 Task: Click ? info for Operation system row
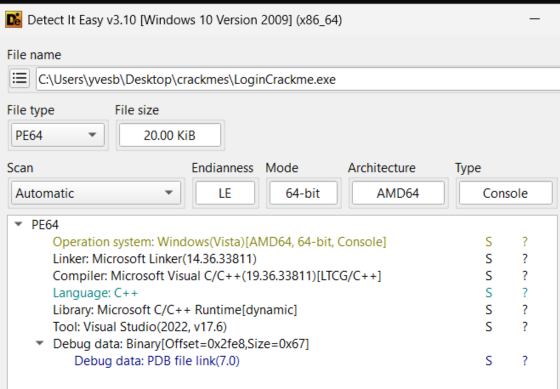525,242
